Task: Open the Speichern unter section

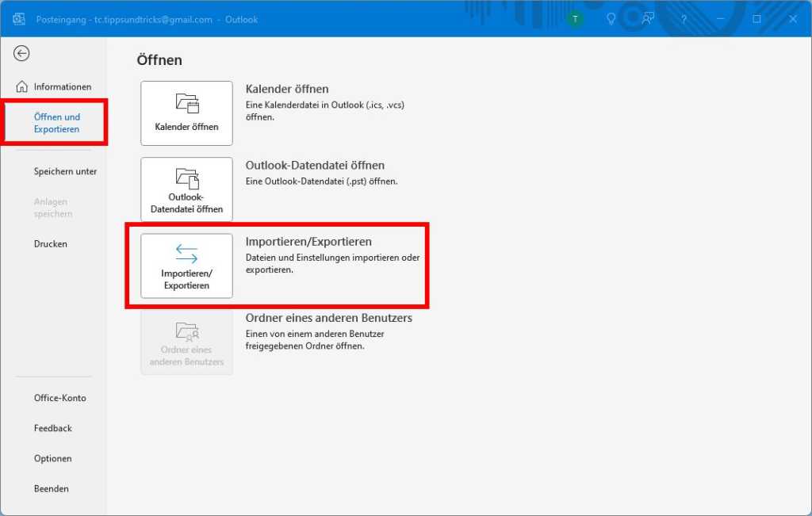Action: [64, 171]
